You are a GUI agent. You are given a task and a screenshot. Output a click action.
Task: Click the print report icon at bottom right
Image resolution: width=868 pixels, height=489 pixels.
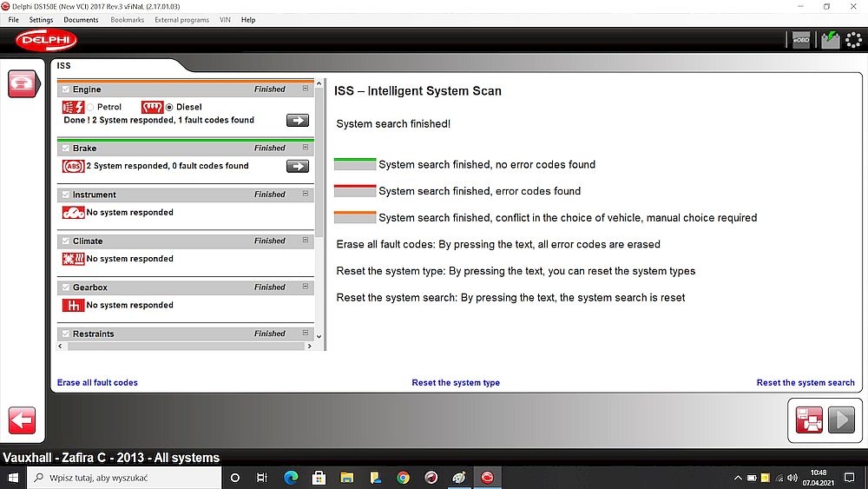[809, 420]
